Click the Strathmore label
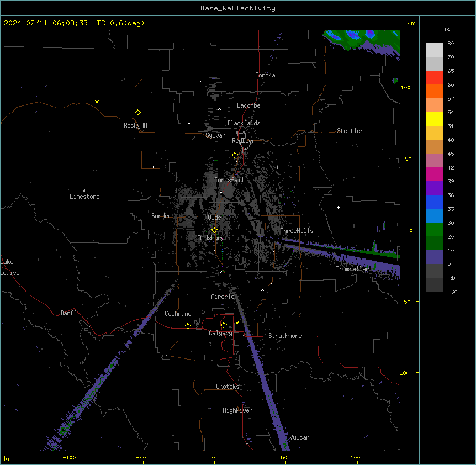This screenshot has height=465, width=476. (285, 336)
